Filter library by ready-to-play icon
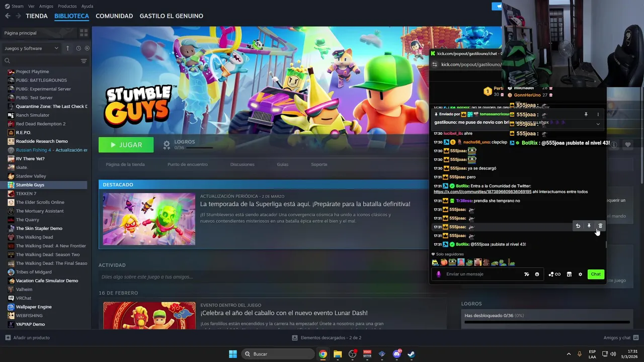 click(87, 48)
